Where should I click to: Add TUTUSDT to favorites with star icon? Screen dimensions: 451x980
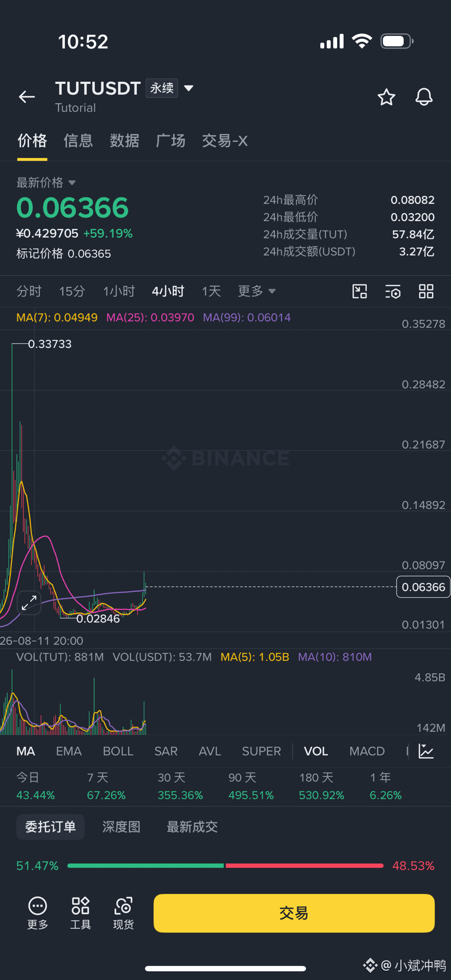[386, 97]
